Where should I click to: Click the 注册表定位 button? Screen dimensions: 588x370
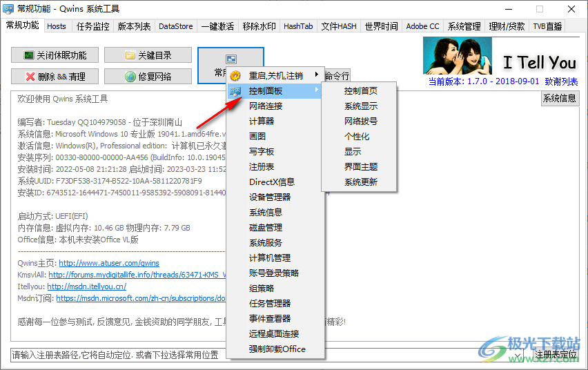556,355
